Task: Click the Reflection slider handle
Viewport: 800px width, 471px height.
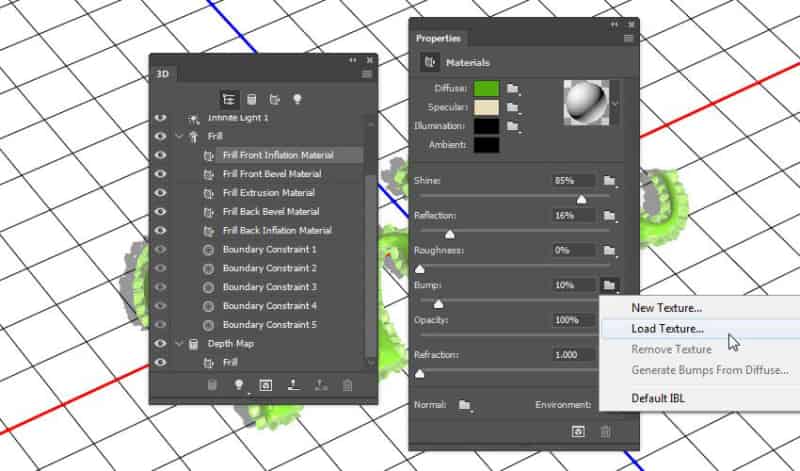Action: tap(449, 234)
